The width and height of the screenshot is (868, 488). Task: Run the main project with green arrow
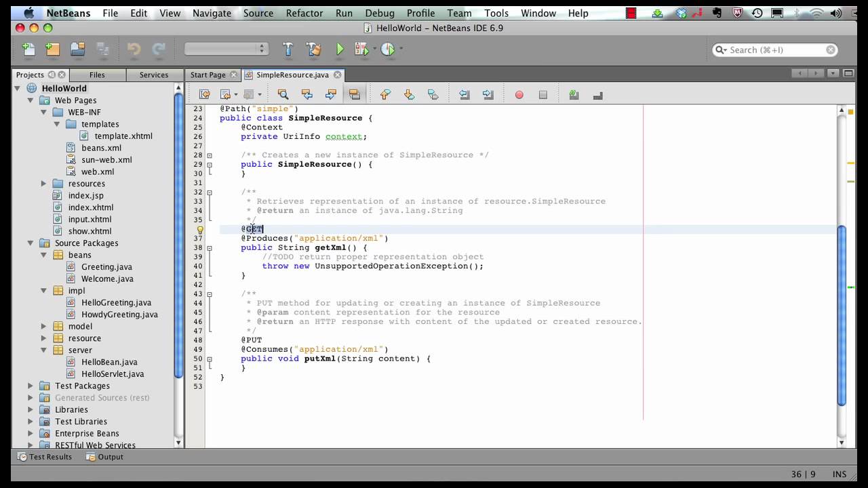coord(340,49)
